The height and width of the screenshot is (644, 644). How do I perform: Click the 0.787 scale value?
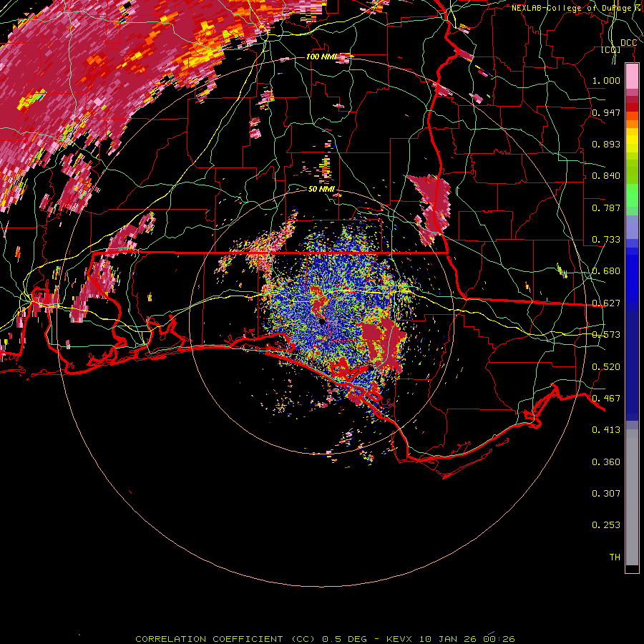[606, 208]
